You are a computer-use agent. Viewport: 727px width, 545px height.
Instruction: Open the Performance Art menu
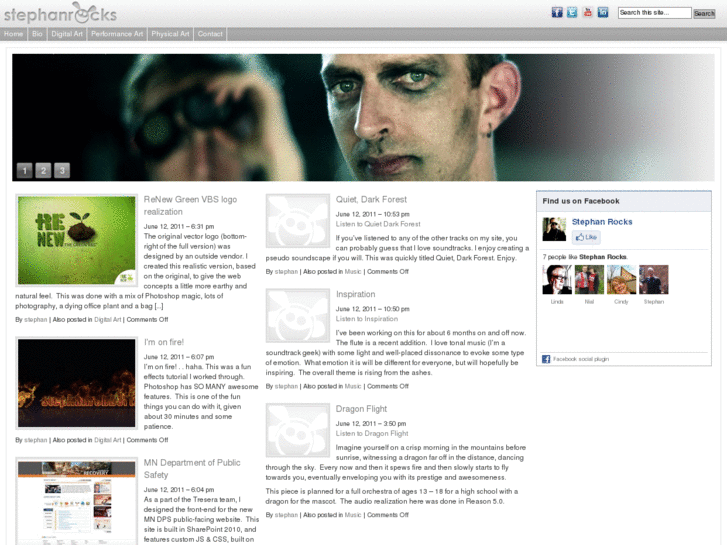click(x=117, y=34)
